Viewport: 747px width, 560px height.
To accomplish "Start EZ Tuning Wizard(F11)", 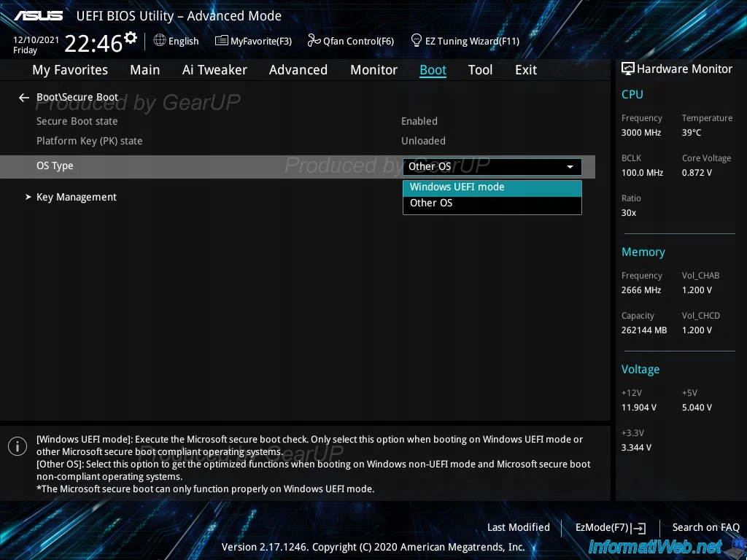I will pyautogui.click(x=465, y=41).
